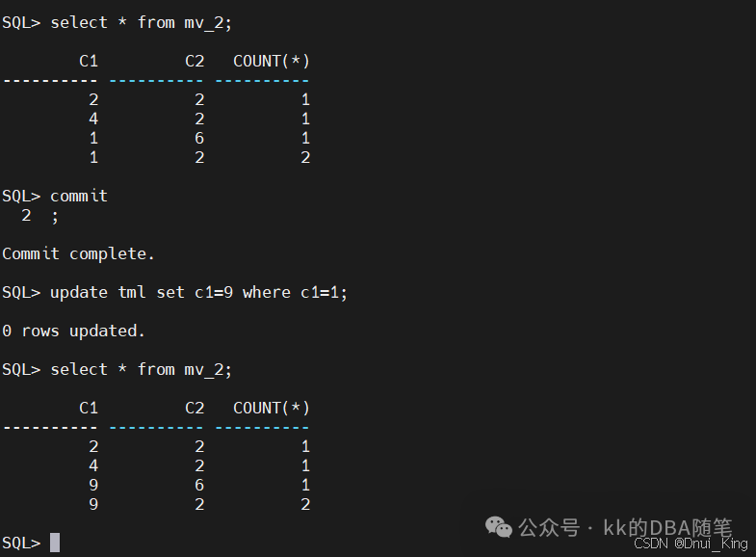Click the '公众号' label in the watermark
The height and width of the screenshot is (557, 756).
(549, 527)
